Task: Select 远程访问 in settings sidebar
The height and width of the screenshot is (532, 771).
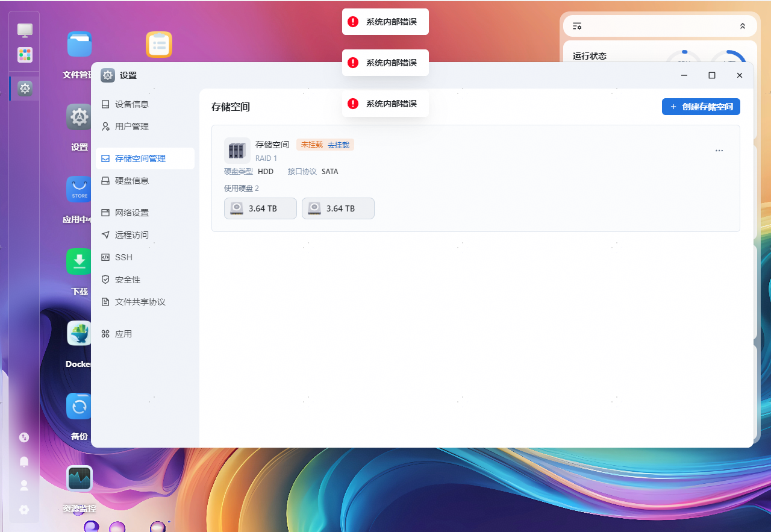Action: pyautogui.click(x=145, y=235)
